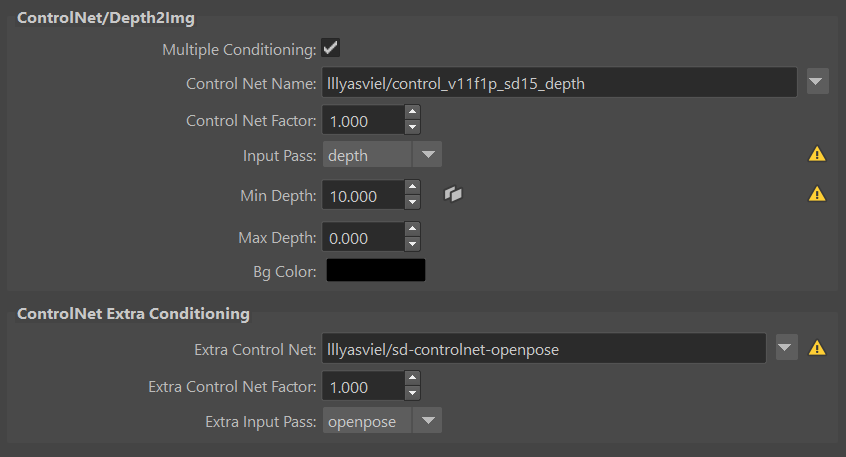Expand Extra Control Net model dropdown
The width and height of the screenshot is (846, 457).
pos(787,348)
